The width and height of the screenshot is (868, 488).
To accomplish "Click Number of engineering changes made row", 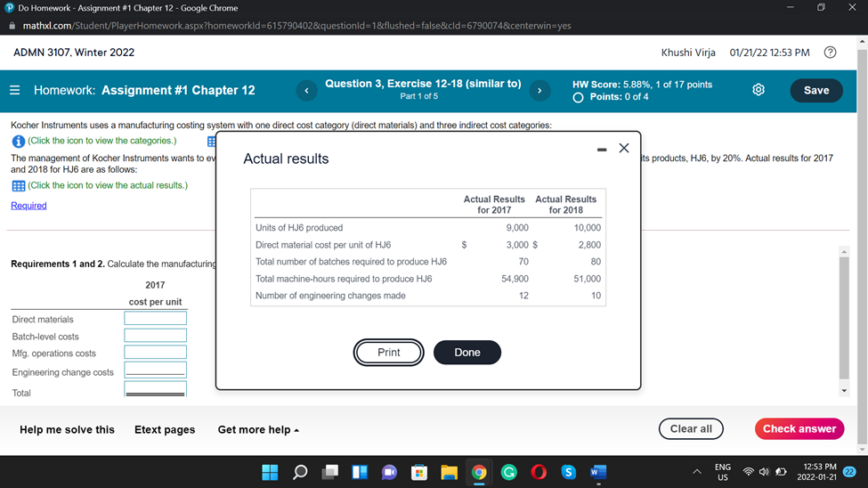I will coord(428,296).
